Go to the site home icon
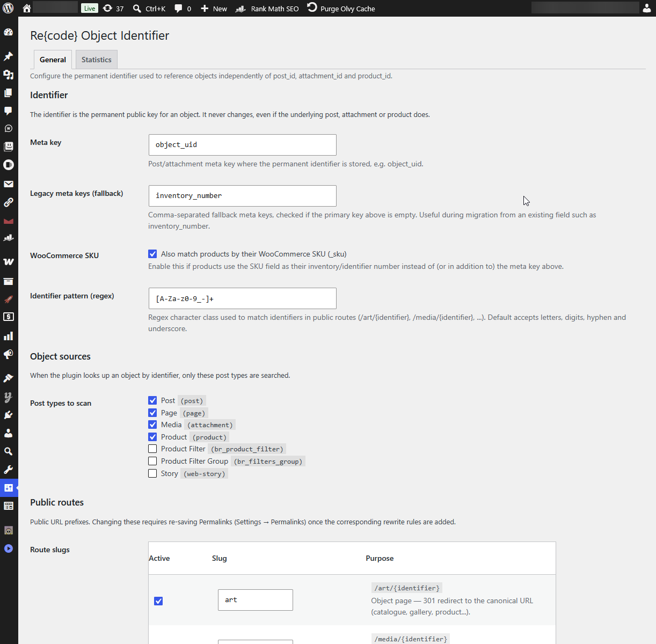This screenshot has height=644, width=656. pyautogui.click(x=26, y=8)
